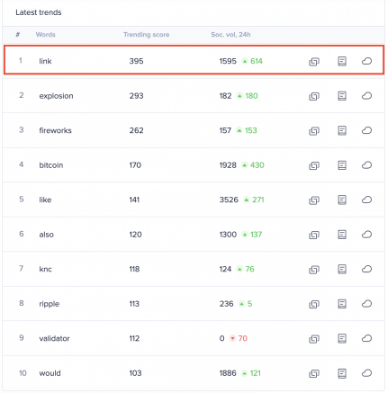Click social volume 1928
Image resolution: width=389 pixels, height=393 pixels.
[228, 165]
